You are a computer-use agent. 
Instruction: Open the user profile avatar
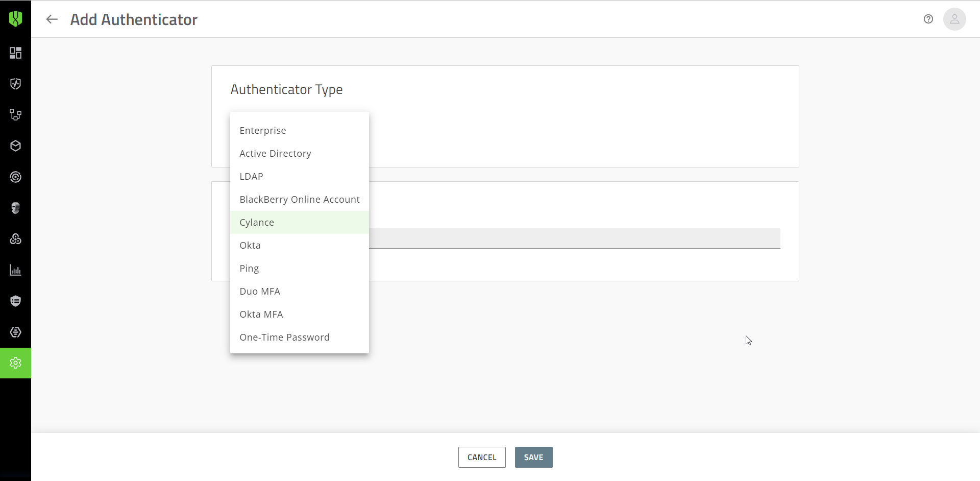(954, 19)
